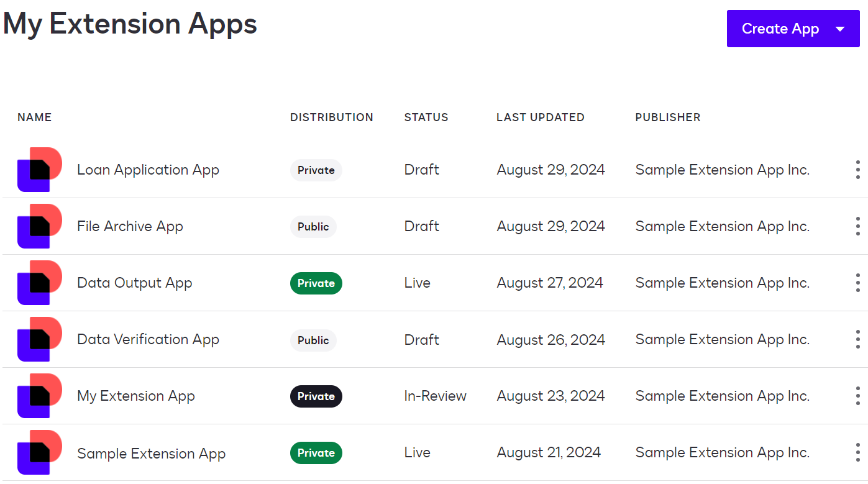The width and height of the screenshot is (868, 484).
Task: Click the green Live badge on Sample Extension App
Action: (316, 452)
